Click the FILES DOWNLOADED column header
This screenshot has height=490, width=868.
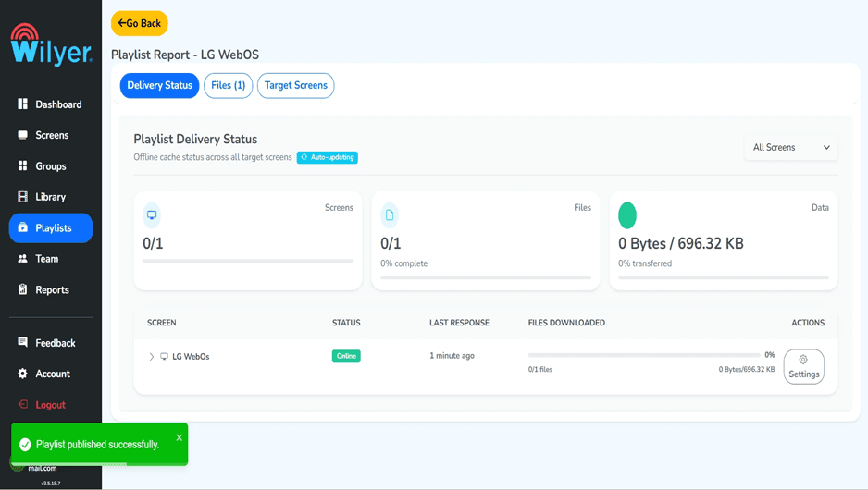pyautogui.click(x=566, y=323)
